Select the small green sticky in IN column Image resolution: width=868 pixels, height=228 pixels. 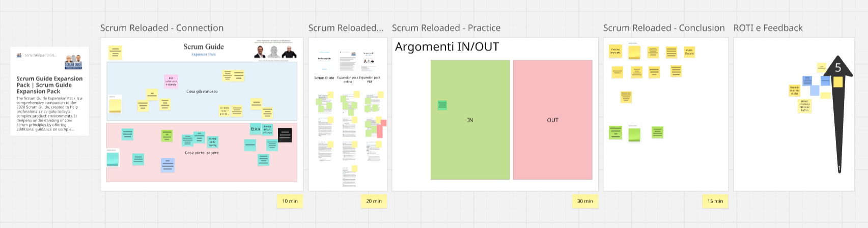click(x=442, y=105)
